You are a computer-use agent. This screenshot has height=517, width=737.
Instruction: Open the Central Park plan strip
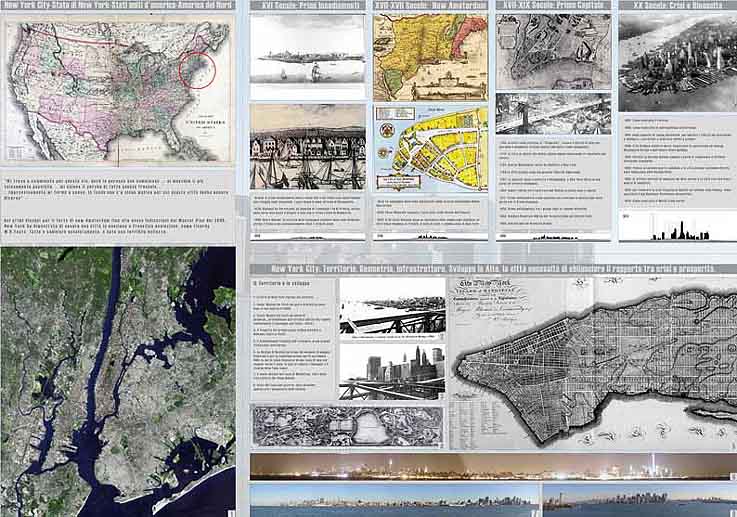(x=348, y=426)
